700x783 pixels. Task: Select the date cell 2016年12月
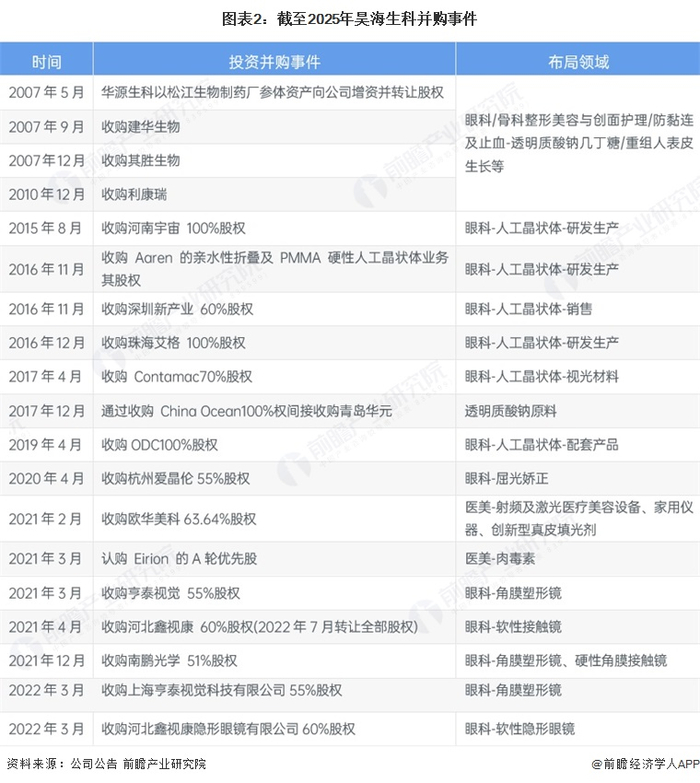tap(46, 343)
